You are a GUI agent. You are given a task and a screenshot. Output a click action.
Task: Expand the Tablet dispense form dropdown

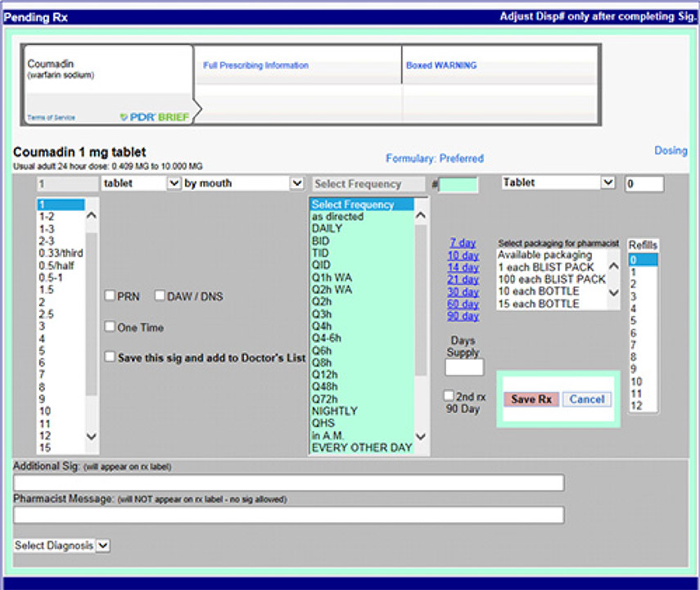(x=607, y=182)
